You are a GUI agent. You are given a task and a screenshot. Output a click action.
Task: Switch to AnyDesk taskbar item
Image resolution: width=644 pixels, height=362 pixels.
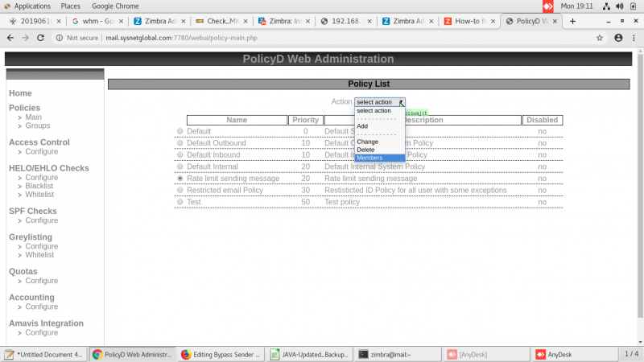pos(574,354)
